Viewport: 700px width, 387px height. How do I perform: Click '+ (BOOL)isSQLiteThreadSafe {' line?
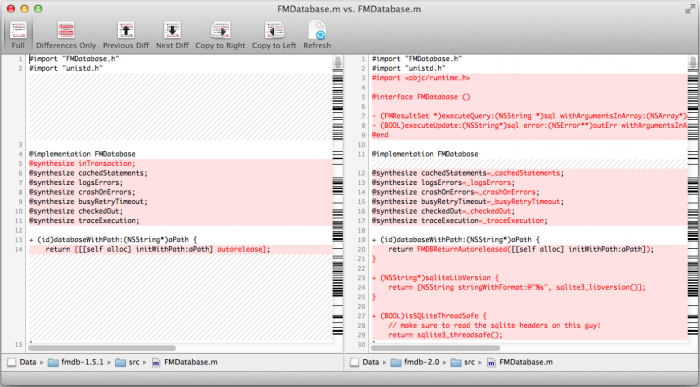[529, 316]
